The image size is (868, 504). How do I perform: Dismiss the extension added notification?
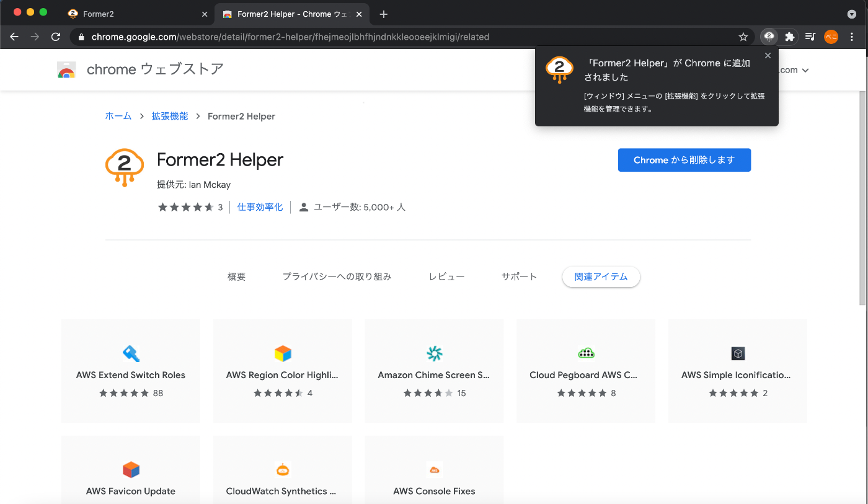coord(768,56)
